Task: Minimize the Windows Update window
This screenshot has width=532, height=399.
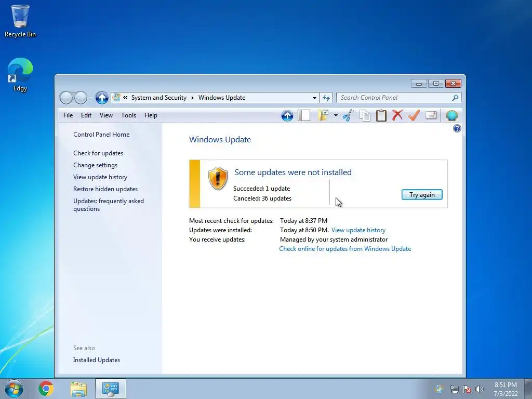Action: click(x=419, y=84)
